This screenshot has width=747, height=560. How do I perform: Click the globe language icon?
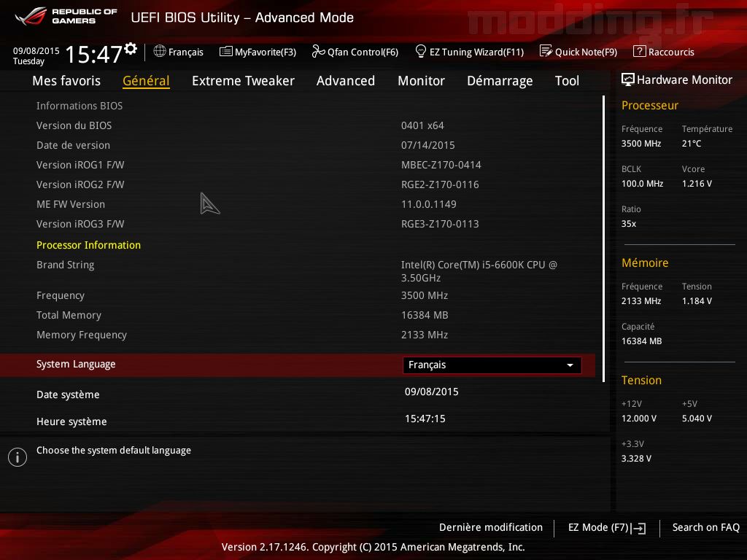point(160,51)
